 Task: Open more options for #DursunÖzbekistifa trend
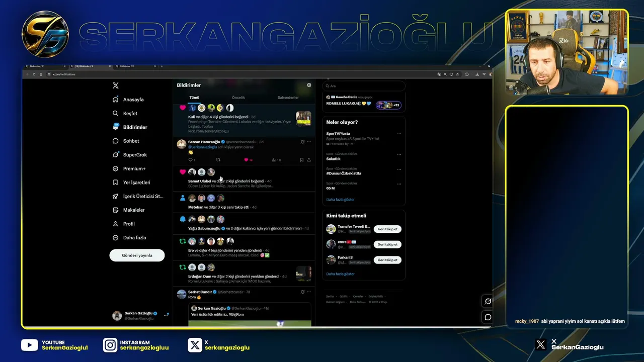(x=399, y=169)
